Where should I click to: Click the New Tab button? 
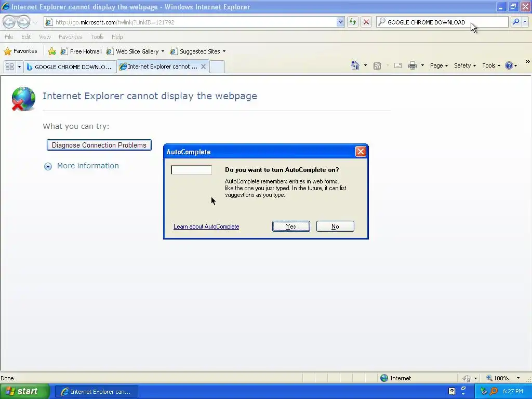pyautogui.click(x=217, y=66)
